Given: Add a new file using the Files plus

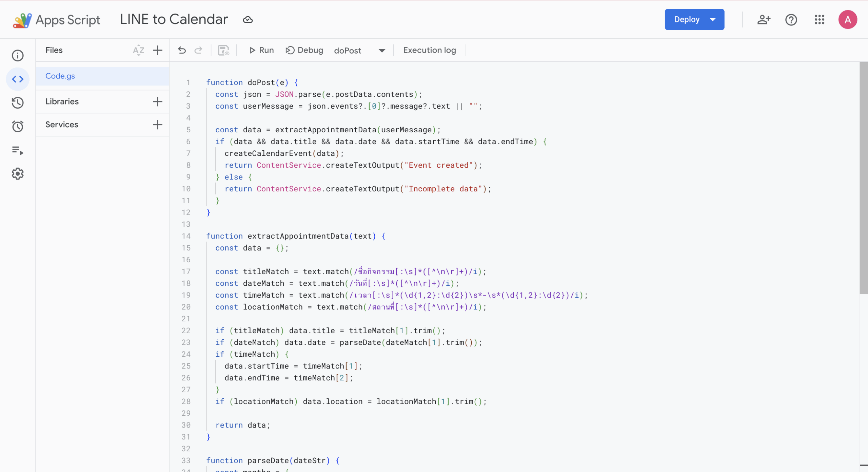Looking at the screenshot, I should pos(157,50).
